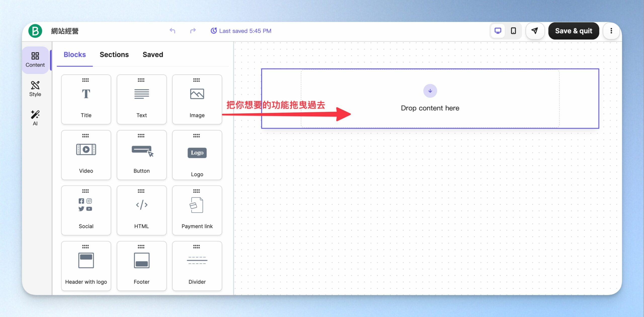Click the green Brevo logo icon
Image resolution: width=644 pixels, height=317 pixels.
click(x=35, y=31)
